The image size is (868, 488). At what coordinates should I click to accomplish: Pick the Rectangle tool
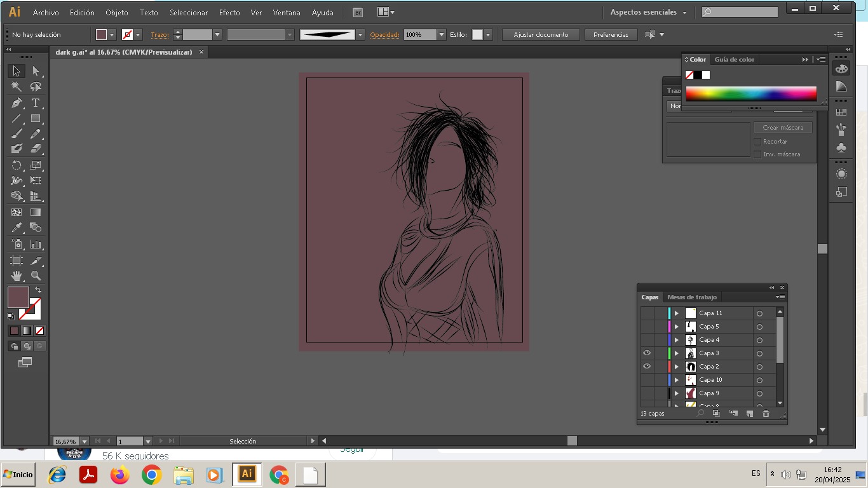point(36,119)
